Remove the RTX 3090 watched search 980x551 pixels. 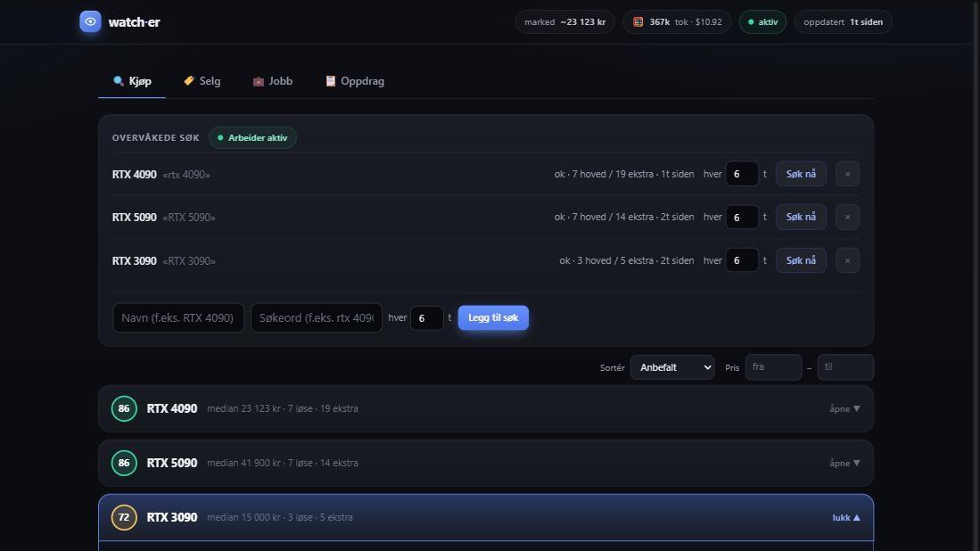coord(847,260)
